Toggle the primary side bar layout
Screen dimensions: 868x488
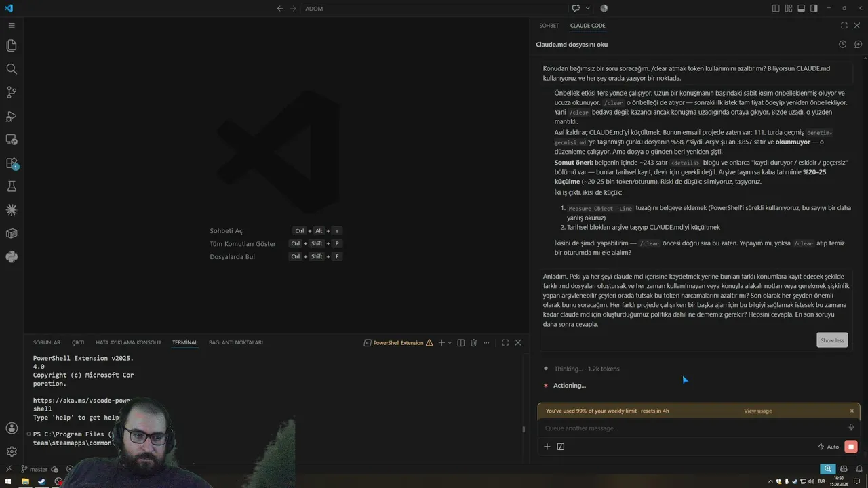pos(776,8)
